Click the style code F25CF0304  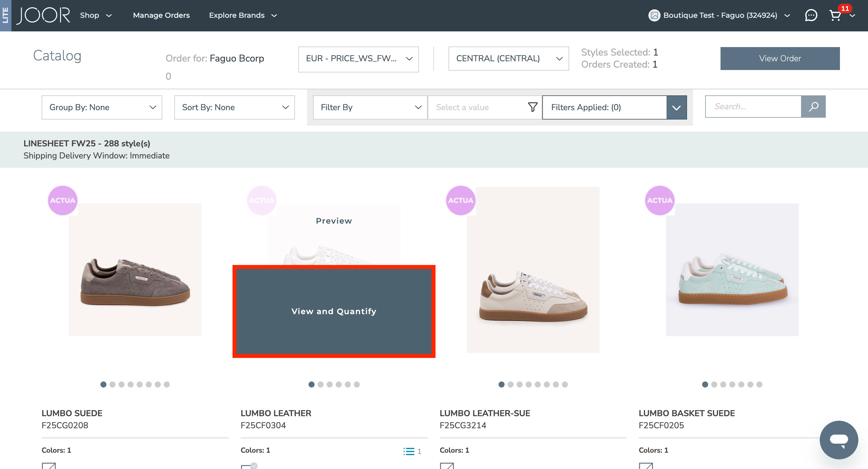[x=263, y=425]
